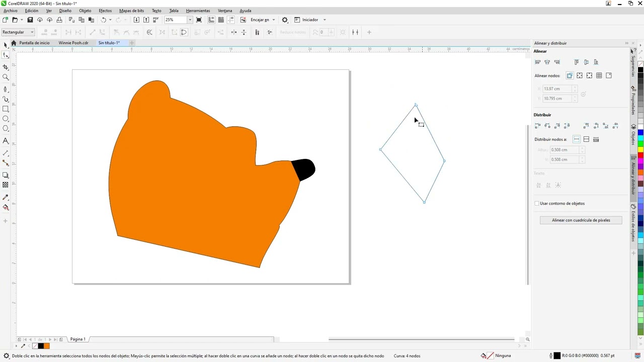Select the Drop Shadow tool
The image size is (644, 362).
6,175
